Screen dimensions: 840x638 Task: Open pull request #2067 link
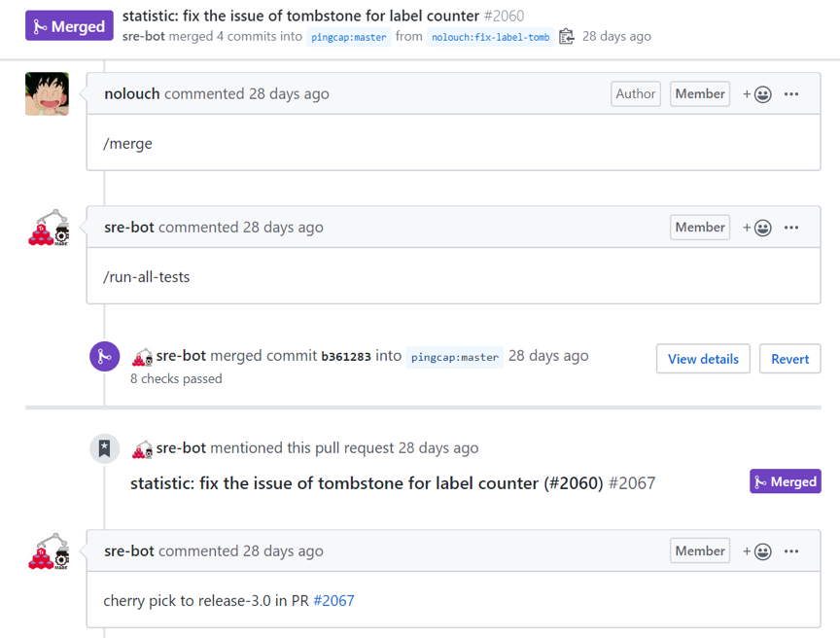(x=333, y=600)
